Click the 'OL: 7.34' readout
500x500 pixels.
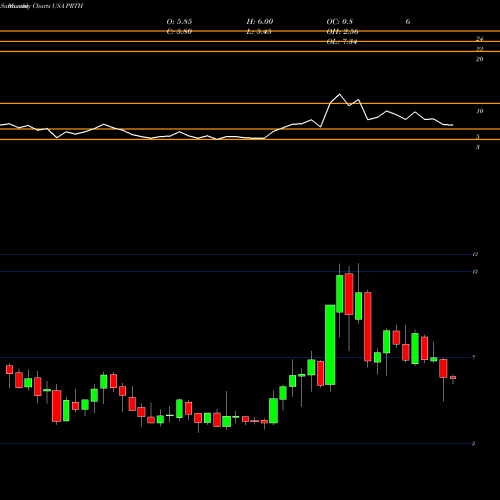[x=342, y=42]
